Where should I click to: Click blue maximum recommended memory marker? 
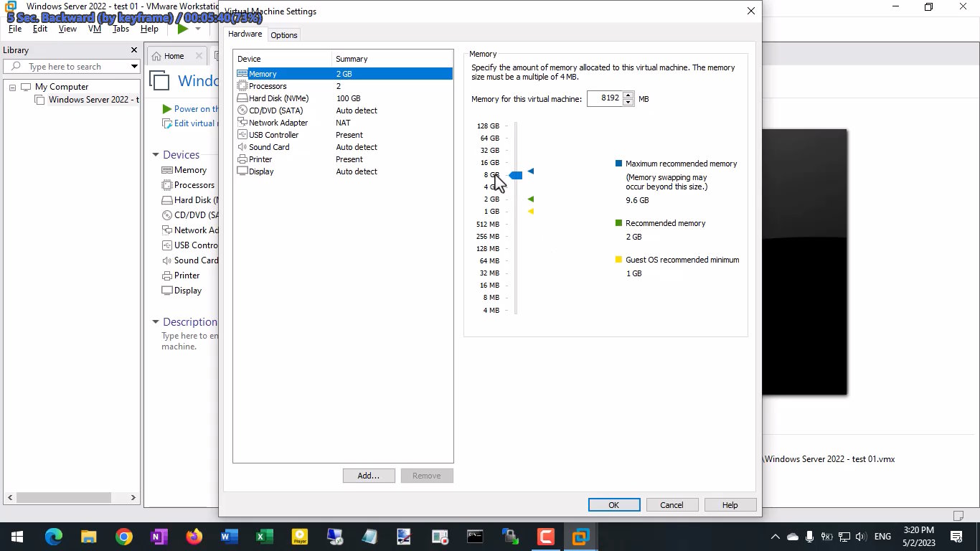click(x=531, y=171)
